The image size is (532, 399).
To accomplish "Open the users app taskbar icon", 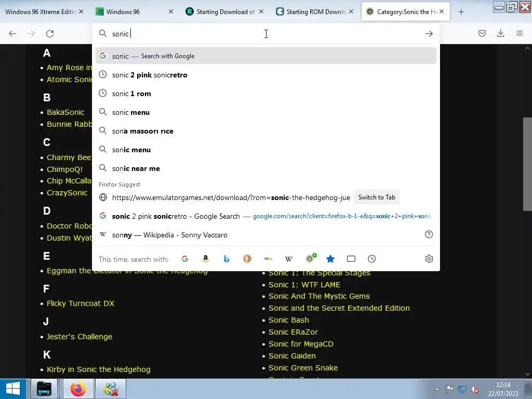I will coord(111,389).
